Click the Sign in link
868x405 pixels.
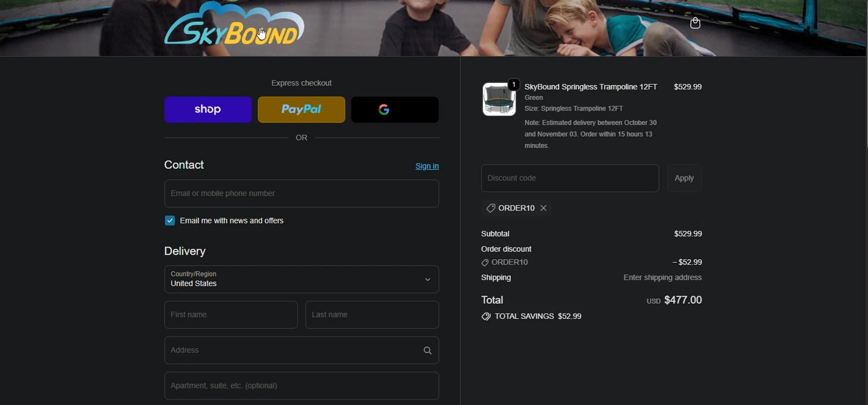[427, 166]
